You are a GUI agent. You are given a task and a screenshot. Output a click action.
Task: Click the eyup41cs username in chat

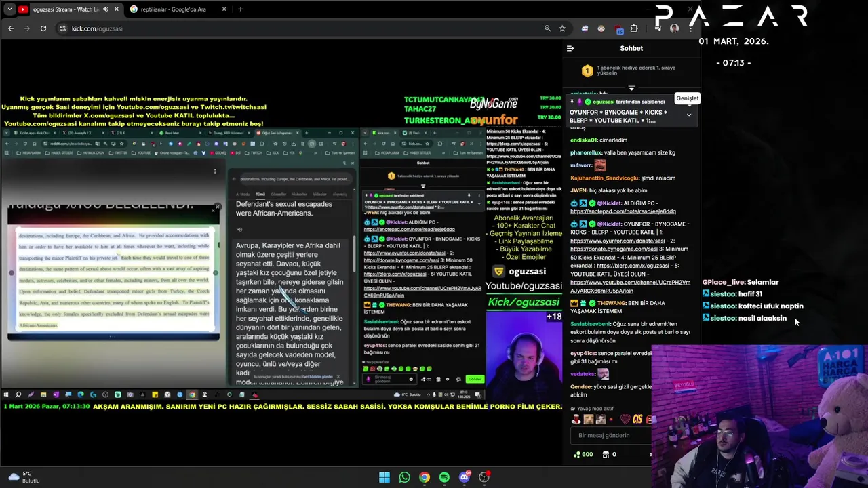[583, 354]
